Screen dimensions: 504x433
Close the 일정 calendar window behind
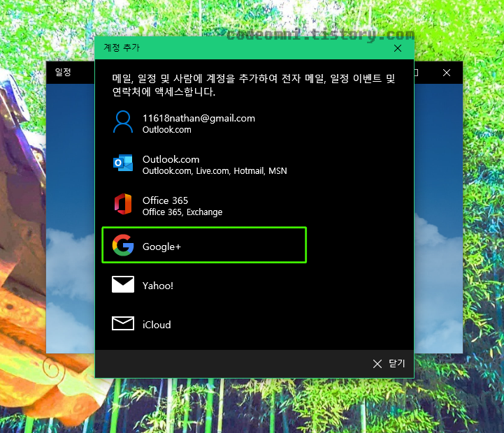pyautogui.click(x=447, y=73)
